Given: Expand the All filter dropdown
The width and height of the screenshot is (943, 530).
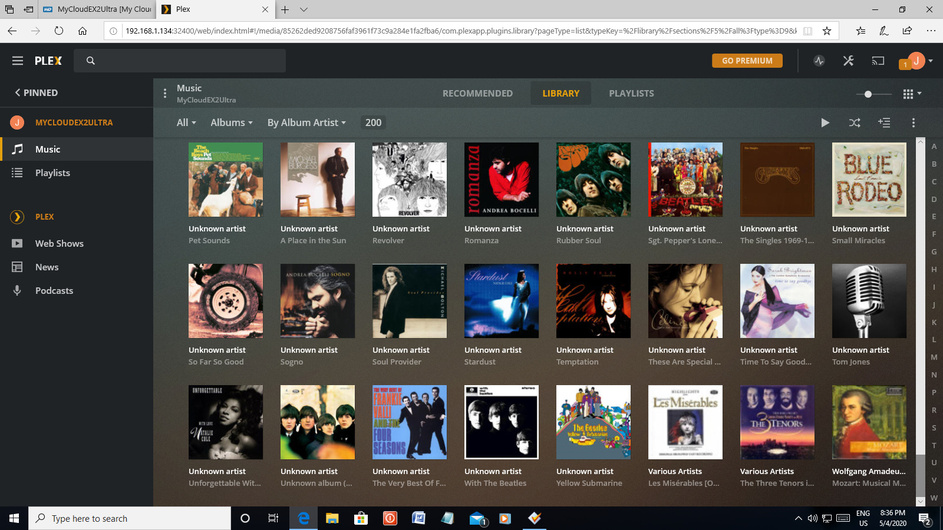Looking at the screenshot, I should click(186, 123).
